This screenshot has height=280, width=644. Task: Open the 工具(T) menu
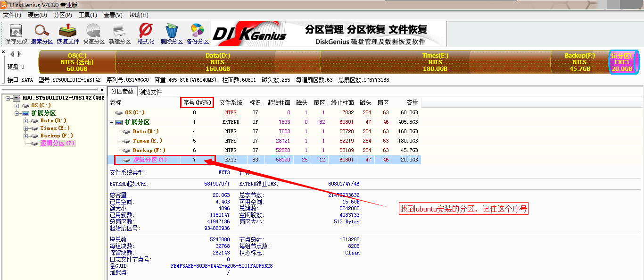pyautogui.click(x=88, y=15)
